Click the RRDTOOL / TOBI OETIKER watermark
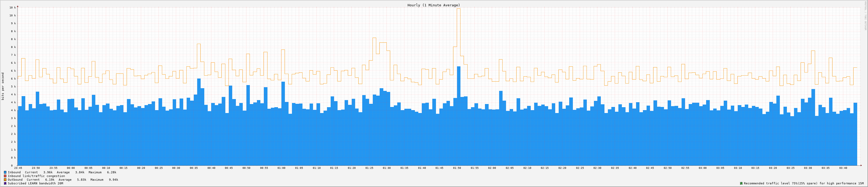The image size is (868, 187). pos(865,16)
